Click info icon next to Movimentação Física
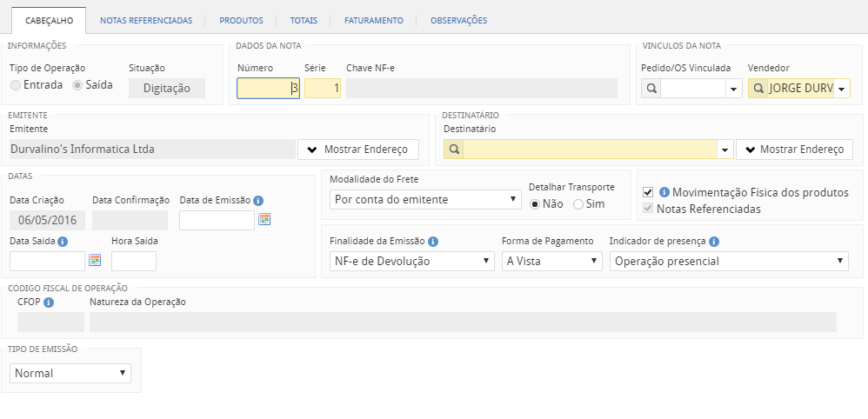The height and width of the screenshot is (419, 868). click(x=664, y=192)
